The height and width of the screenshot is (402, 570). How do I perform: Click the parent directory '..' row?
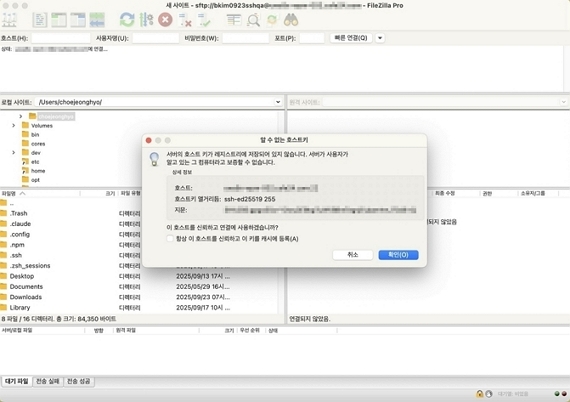138,203
